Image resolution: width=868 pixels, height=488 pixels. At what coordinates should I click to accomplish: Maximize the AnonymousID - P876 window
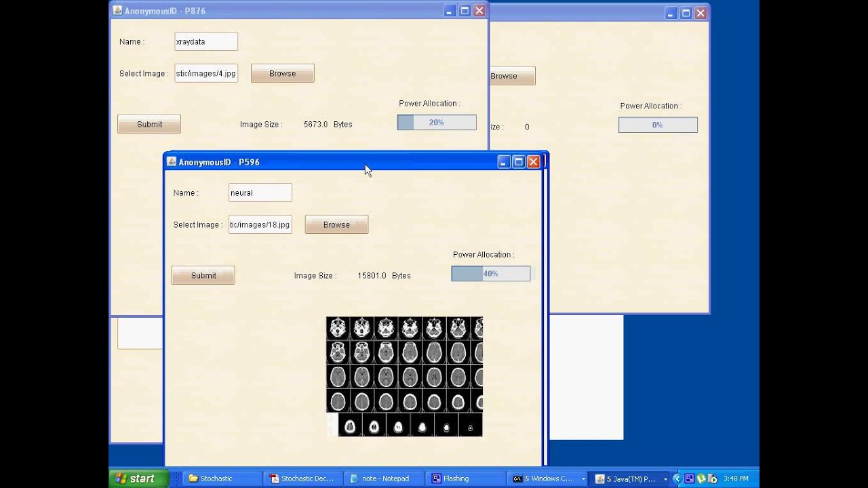[x=465, y=10]
